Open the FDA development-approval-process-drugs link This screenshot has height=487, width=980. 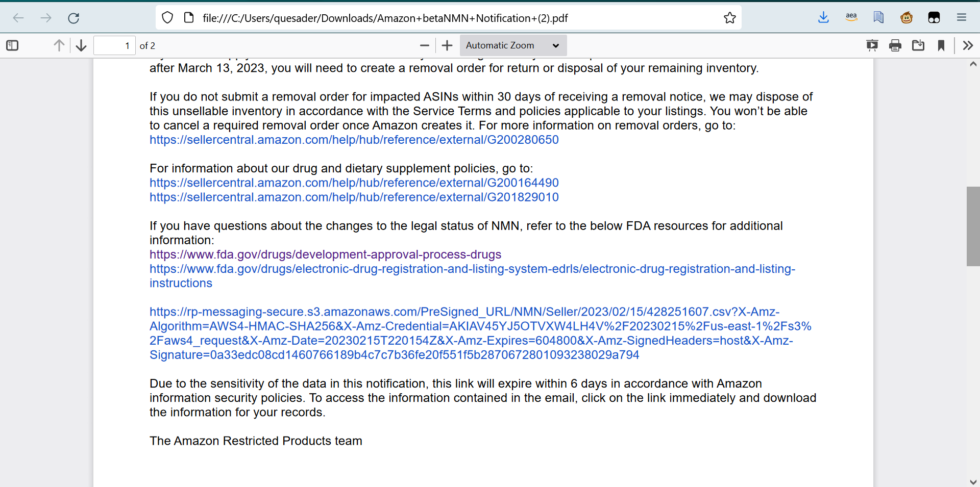coord(325,254)
